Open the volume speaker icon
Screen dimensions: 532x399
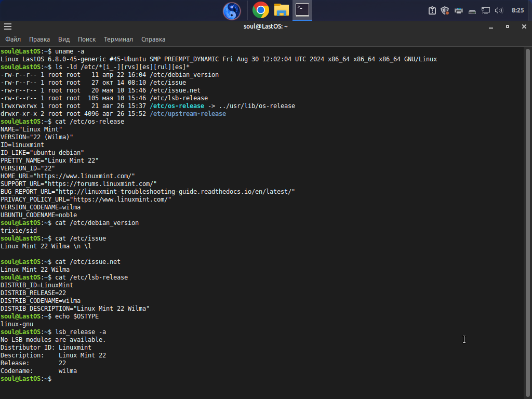499,10
